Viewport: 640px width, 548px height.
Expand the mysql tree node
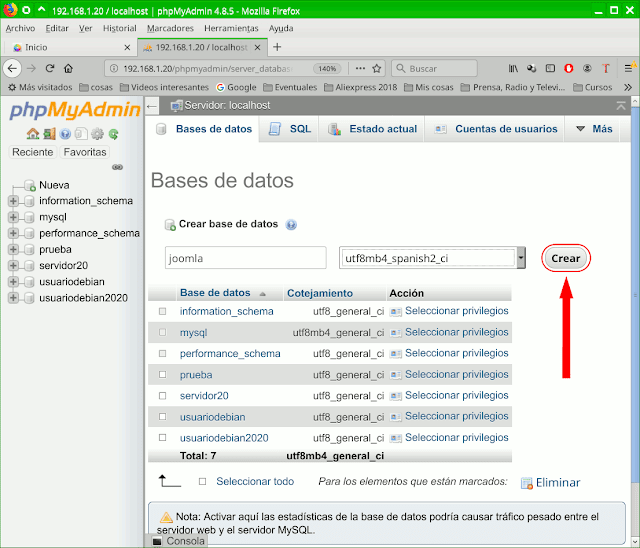point(13,217)
